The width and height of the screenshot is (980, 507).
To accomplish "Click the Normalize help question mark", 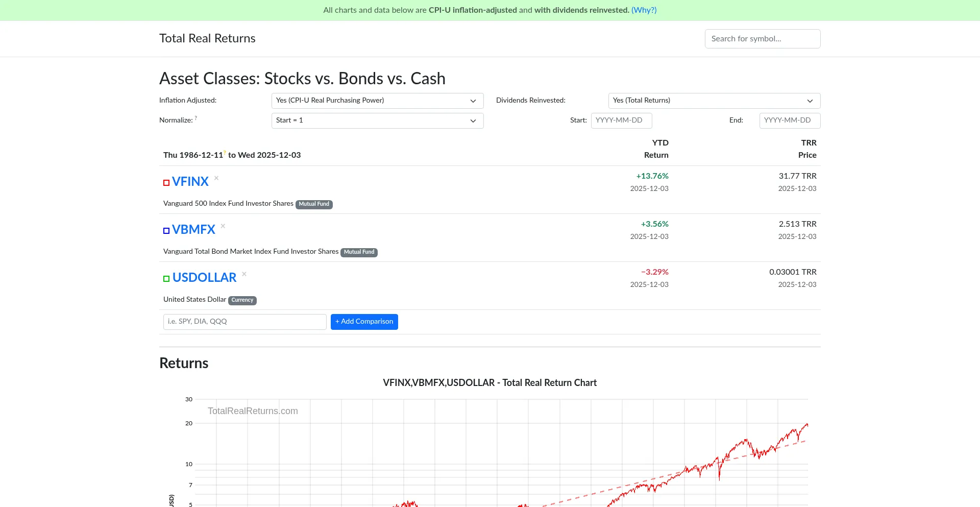I will pos(196,118).
